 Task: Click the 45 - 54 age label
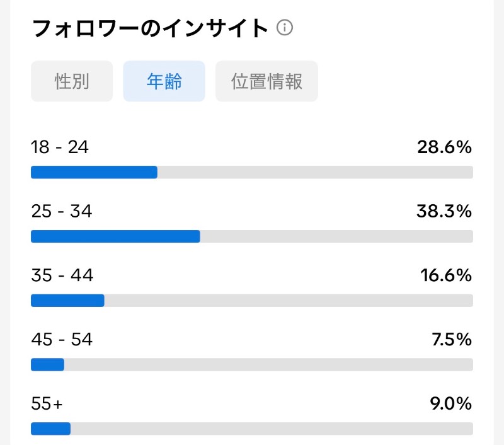[62, 339]
